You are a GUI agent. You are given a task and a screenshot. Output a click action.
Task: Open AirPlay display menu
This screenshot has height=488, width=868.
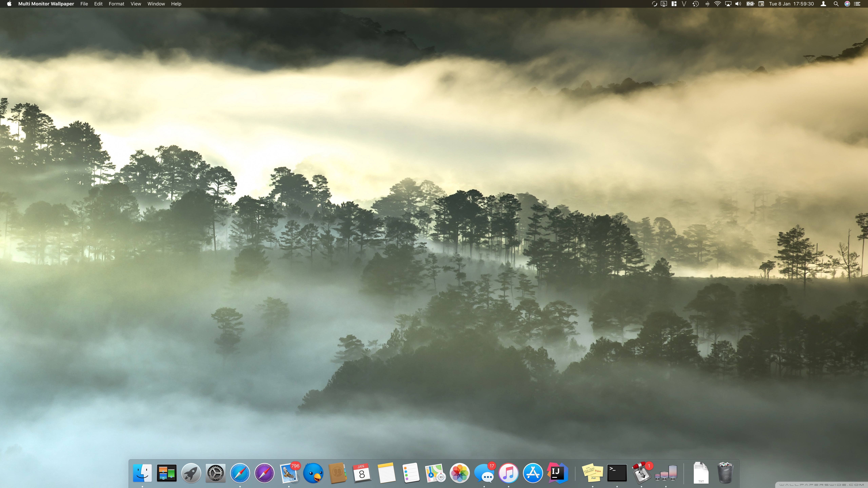pos(728,4)
